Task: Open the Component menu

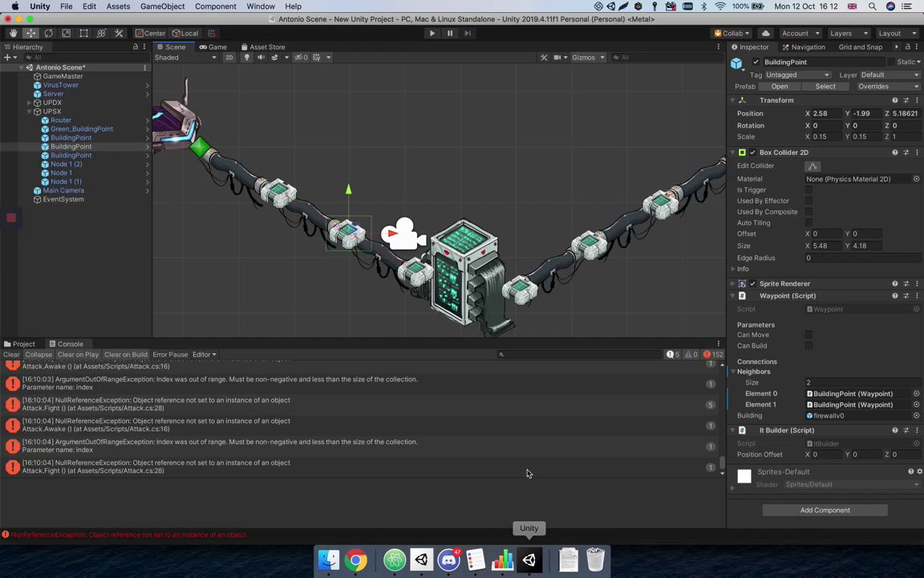Action: point(215,6)
